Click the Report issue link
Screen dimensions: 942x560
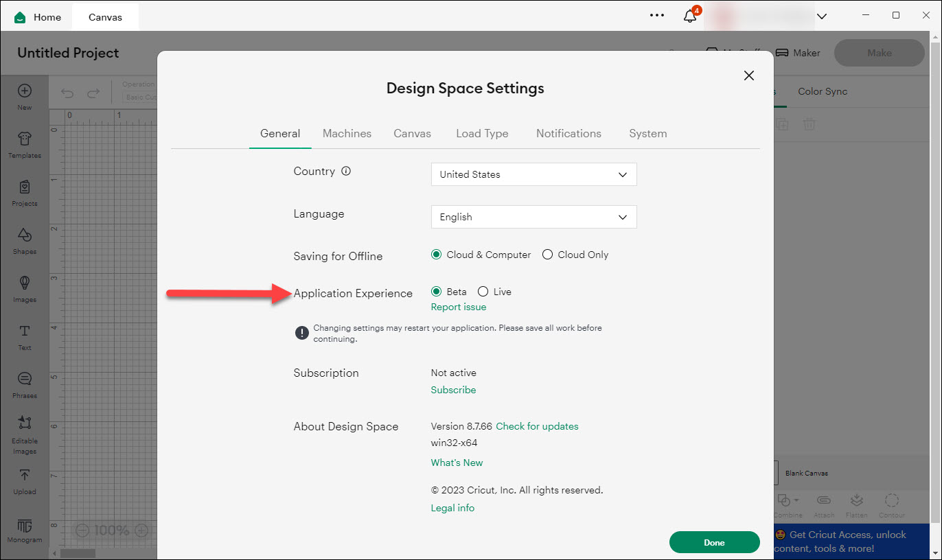(459, 307)
